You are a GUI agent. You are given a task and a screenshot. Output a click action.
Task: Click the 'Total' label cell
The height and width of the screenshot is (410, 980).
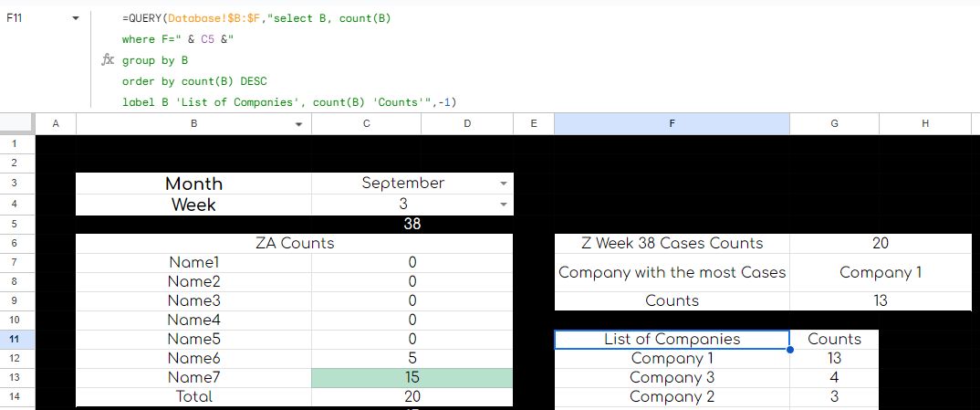tap(193, 397)
